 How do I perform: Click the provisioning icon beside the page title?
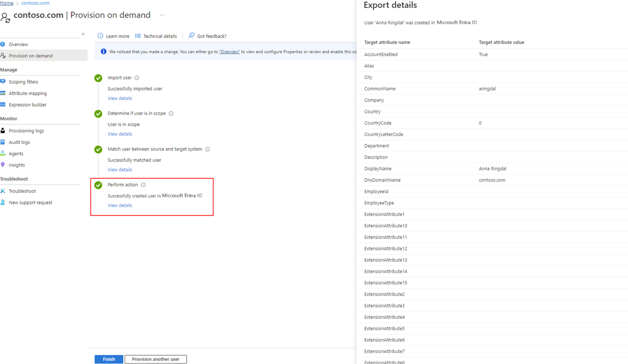click(x=5, y=17)
